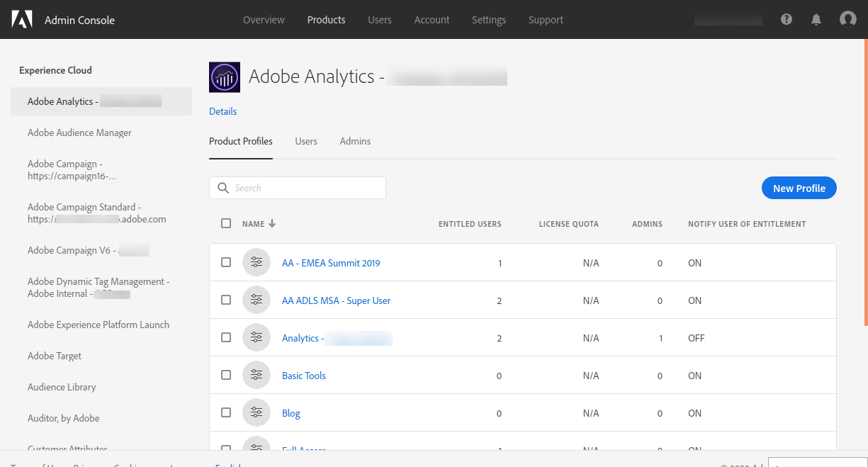The height and width of the screenshot is (467, 868).
Task: Select Adobe Analytics in the sidebar
Action: pyautogui.click(x=101, y=101)
